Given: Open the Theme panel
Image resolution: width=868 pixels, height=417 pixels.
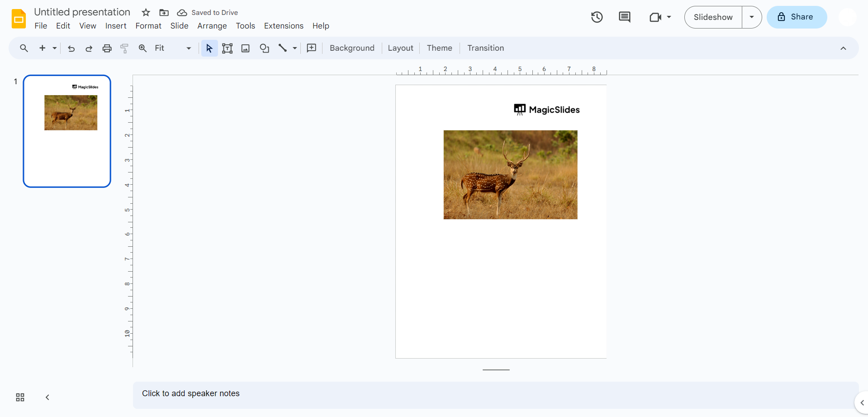Looking at the screenshot, I should coord(439,48).
